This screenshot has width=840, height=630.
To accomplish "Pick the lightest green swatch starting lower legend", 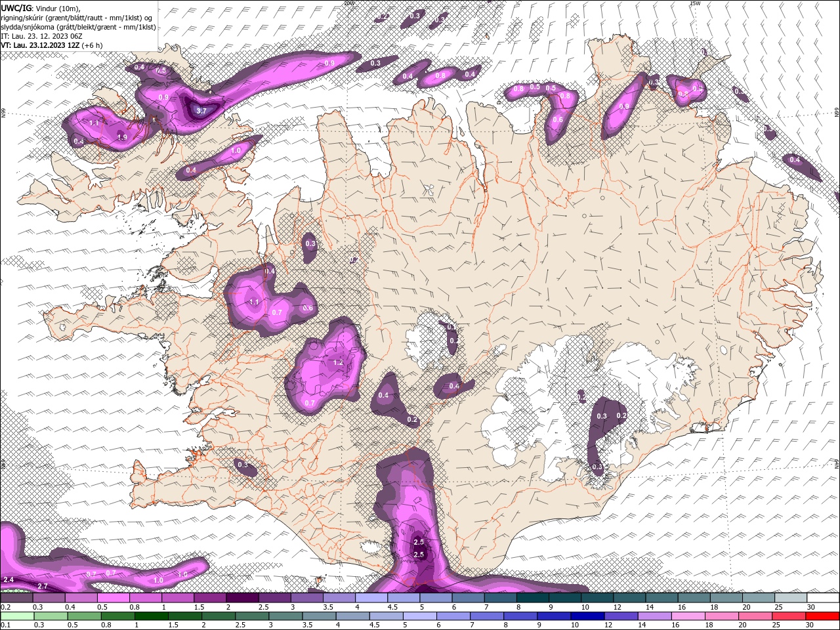I will point(17,616).
